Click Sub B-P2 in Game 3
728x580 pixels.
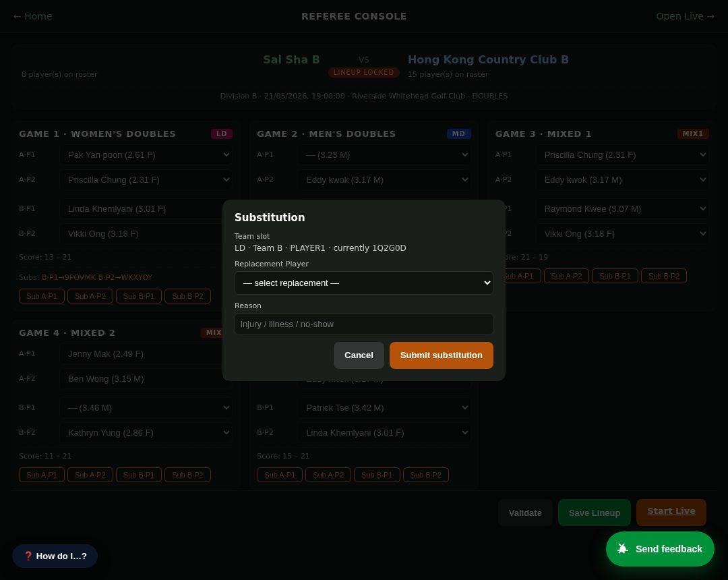663,276
